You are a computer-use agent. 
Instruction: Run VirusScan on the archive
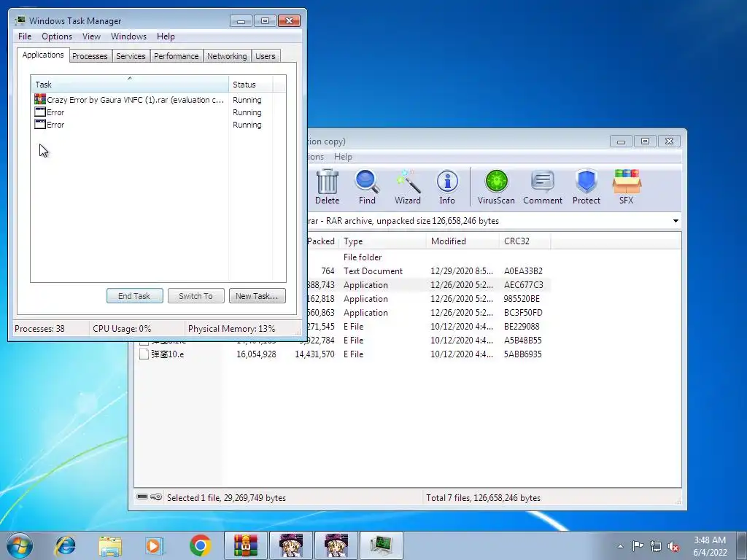click(496, 187)
